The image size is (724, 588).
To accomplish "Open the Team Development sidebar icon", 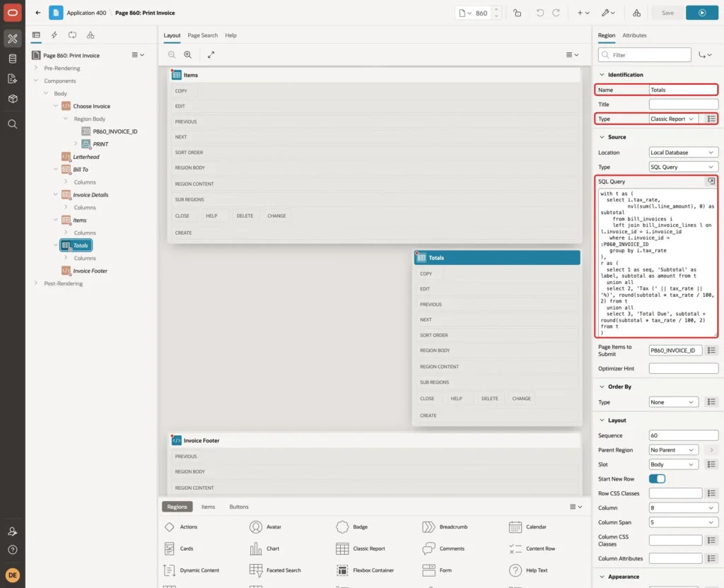I will click(13, 79).
